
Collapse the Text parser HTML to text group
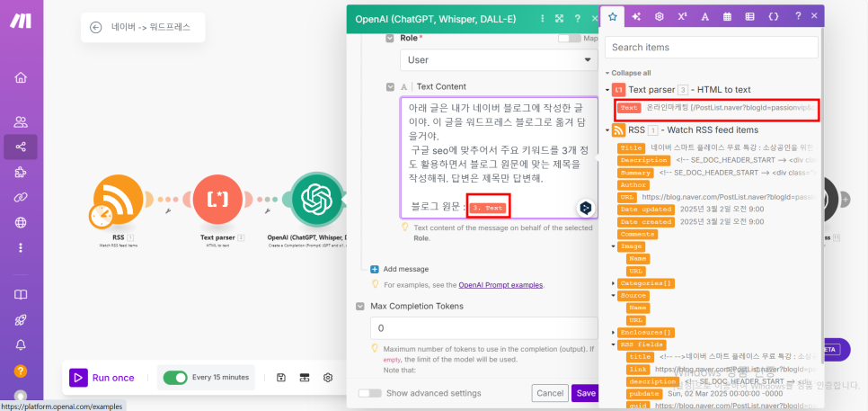pyautogui.click(x=607, y=90)
